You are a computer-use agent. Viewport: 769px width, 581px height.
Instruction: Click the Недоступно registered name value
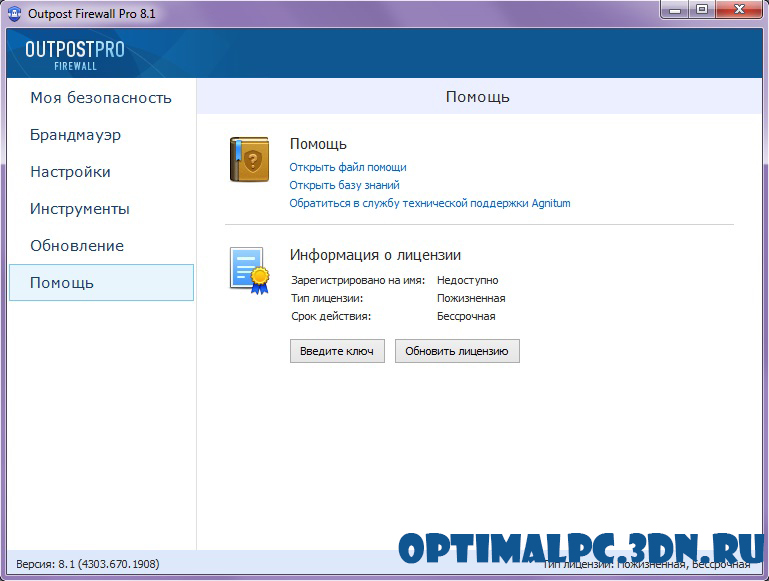(x=467, y=281)
